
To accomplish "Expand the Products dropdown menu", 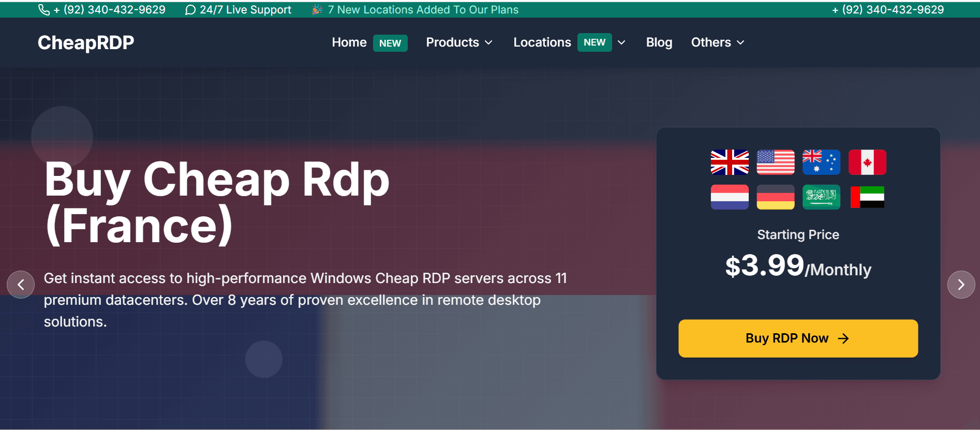I will (x=459, y=42).
